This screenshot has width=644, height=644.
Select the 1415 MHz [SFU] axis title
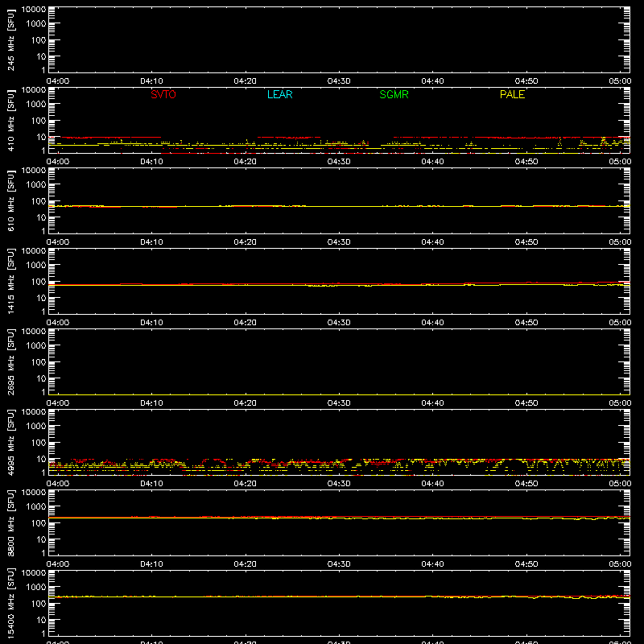10,281
